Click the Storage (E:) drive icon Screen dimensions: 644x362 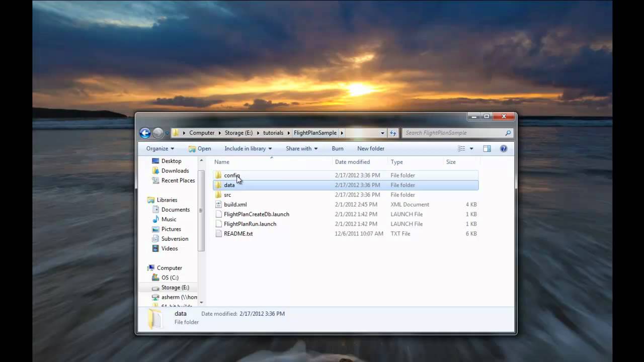pyautogui.click(x=155, y=287)
